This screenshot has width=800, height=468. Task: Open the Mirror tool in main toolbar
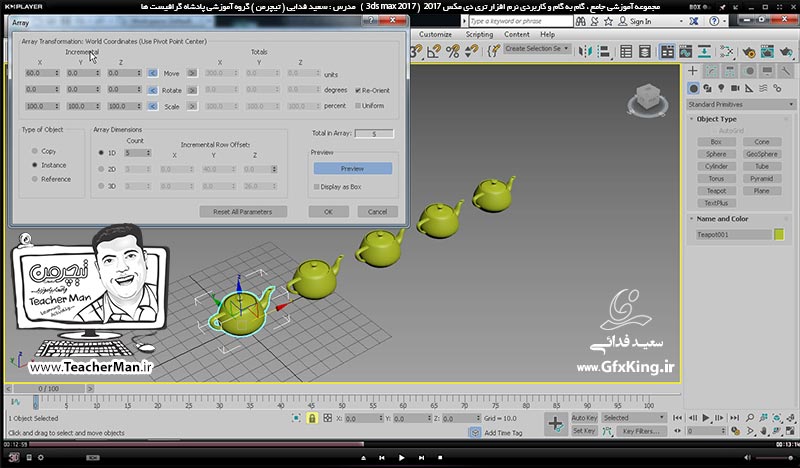click(585, 51)
